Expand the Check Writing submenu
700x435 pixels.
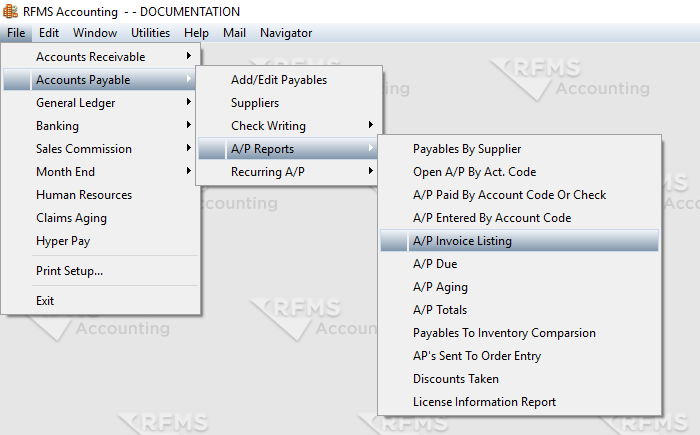(289, 126)
